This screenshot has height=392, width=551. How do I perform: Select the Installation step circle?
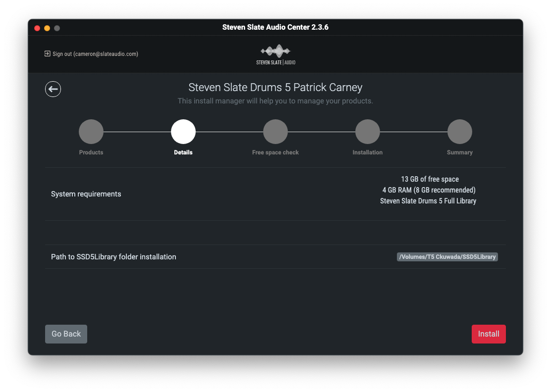[x=368, y=132]
